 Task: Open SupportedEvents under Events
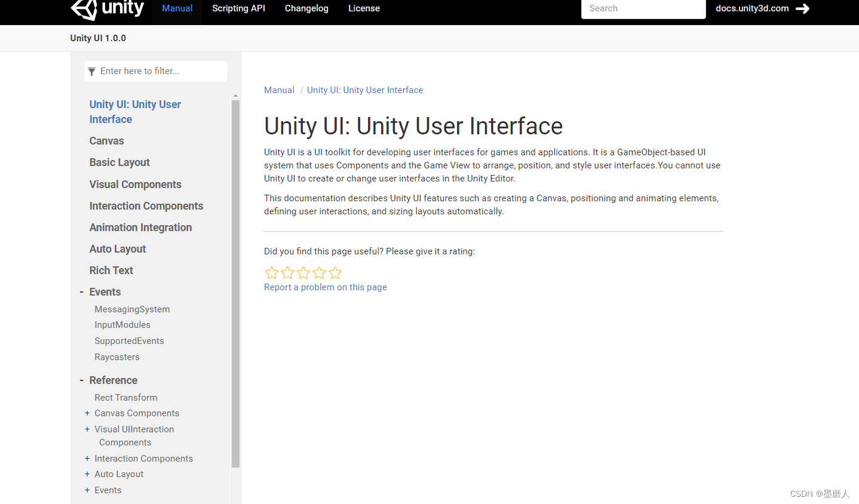[129, 341]
